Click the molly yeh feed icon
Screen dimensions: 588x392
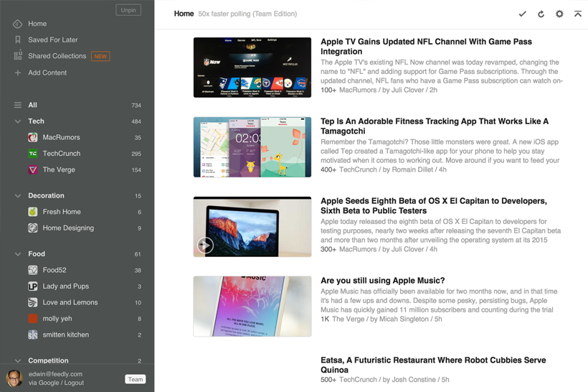click(x=32, y=318)
